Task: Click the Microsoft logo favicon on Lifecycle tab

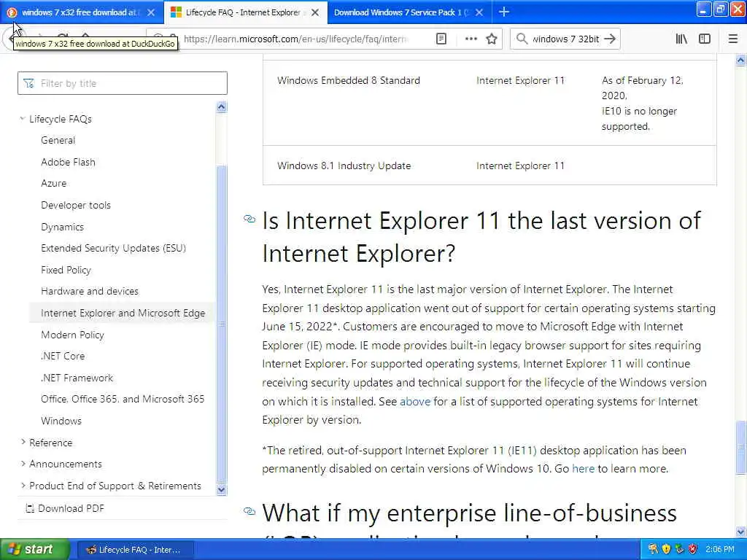Action: tap(176, 12)
